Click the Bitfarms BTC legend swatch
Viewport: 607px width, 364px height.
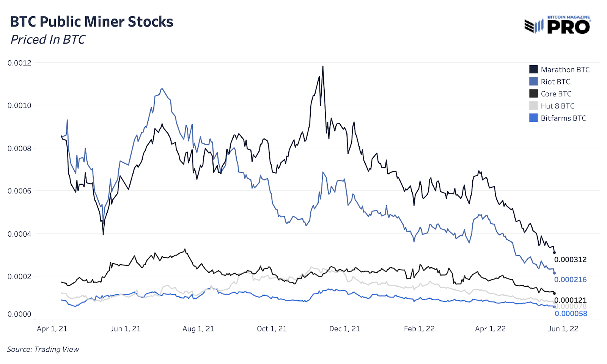coord(533,118)
